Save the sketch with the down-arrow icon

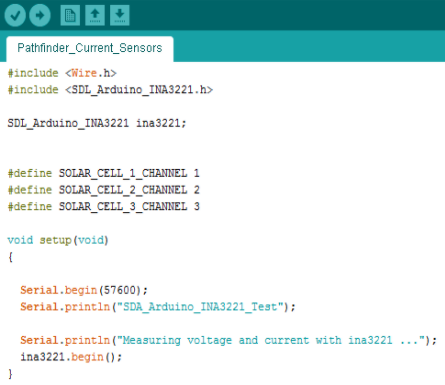[120, 15]
